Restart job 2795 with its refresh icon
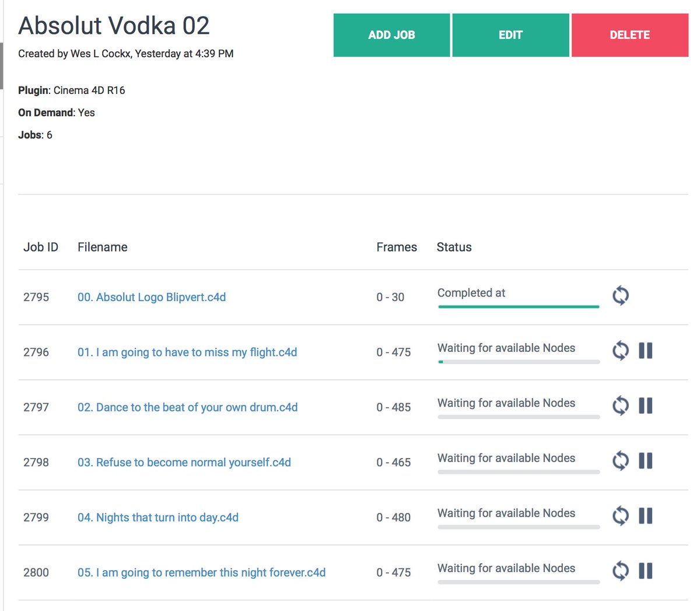700x611 pixels. 621,296
